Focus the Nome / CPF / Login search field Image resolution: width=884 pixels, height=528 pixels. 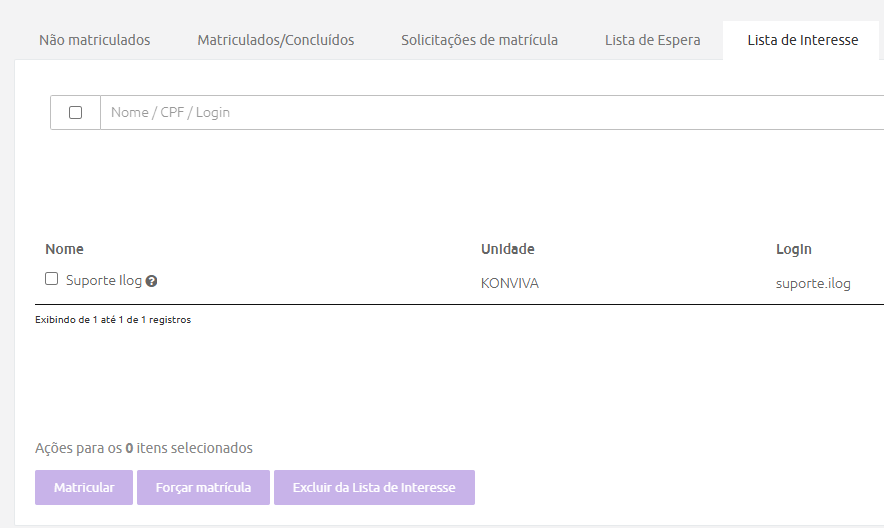490,113
